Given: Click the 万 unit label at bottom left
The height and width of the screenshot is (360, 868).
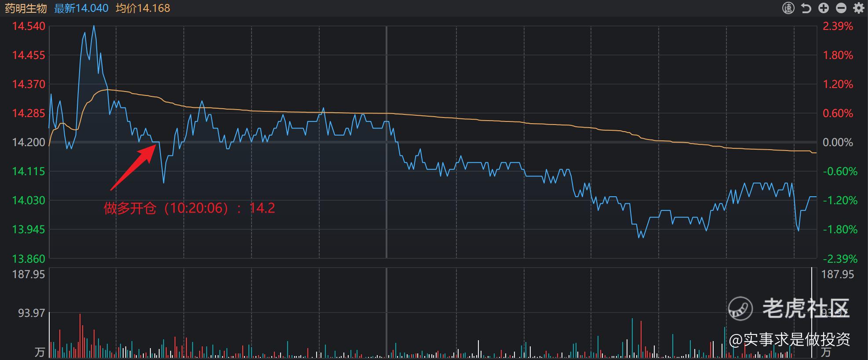Looking at the screenshot, I should (x=40, y=352).
